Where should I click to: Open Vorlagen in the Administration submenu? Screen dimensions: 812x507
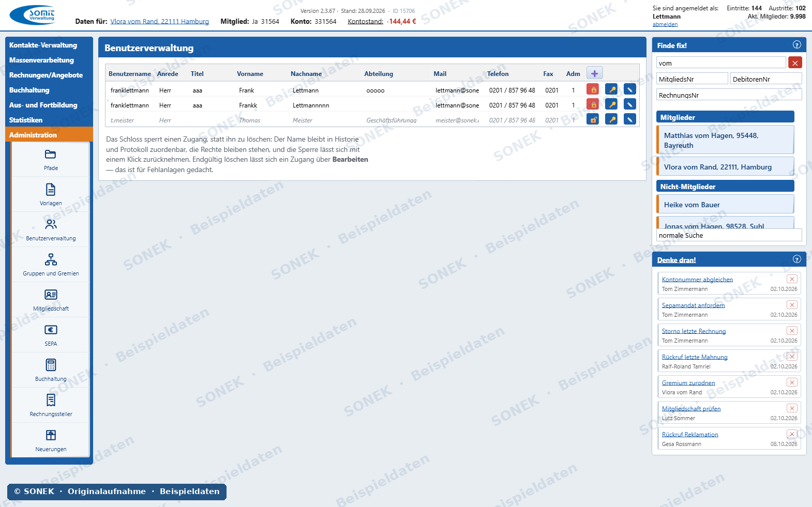[x=51, y=195]
